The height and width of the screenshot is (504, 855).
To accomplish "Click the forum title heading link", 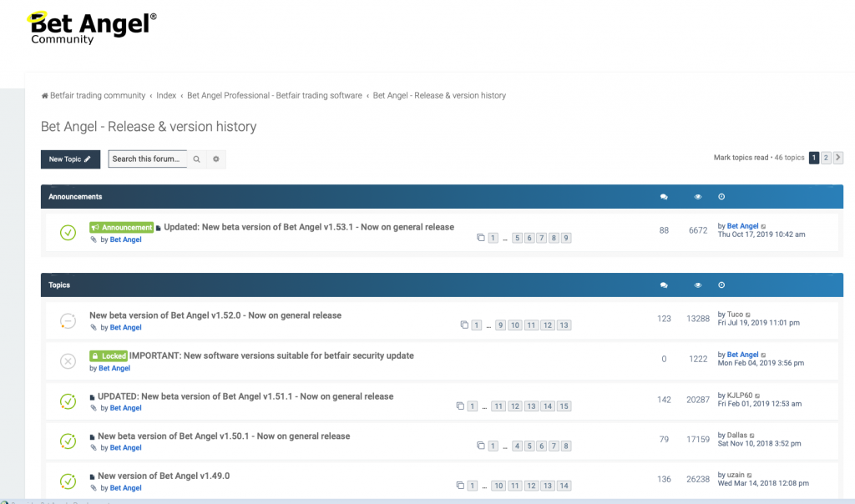I will click(149, 126).
